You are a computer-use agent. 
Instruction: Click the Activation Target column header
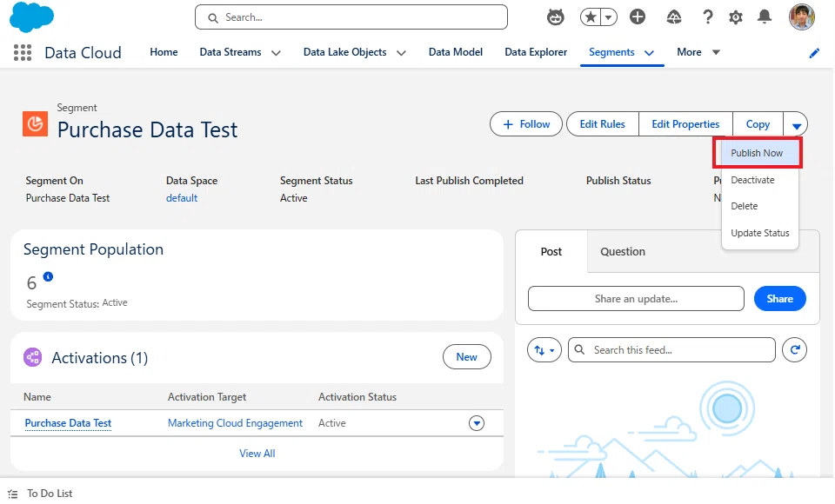[x=207, y=397]
